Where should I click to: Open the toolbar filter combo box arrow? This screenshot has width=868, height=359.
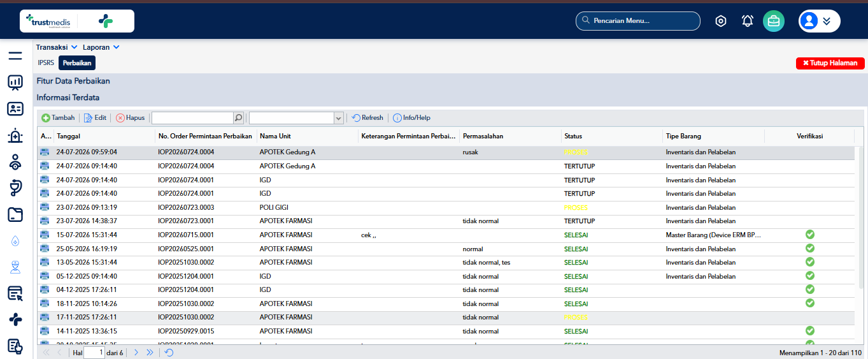pyautogui.click(x=339, y=118)
